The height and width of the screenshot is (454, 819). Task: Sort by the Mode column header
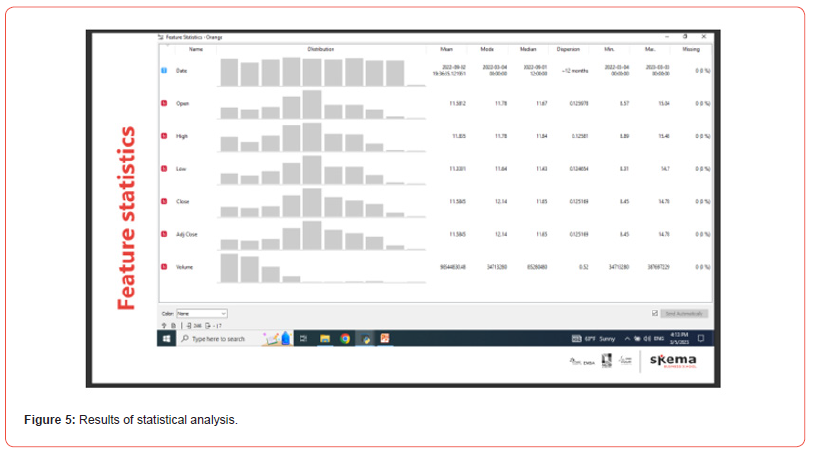(x=487, y=49)
